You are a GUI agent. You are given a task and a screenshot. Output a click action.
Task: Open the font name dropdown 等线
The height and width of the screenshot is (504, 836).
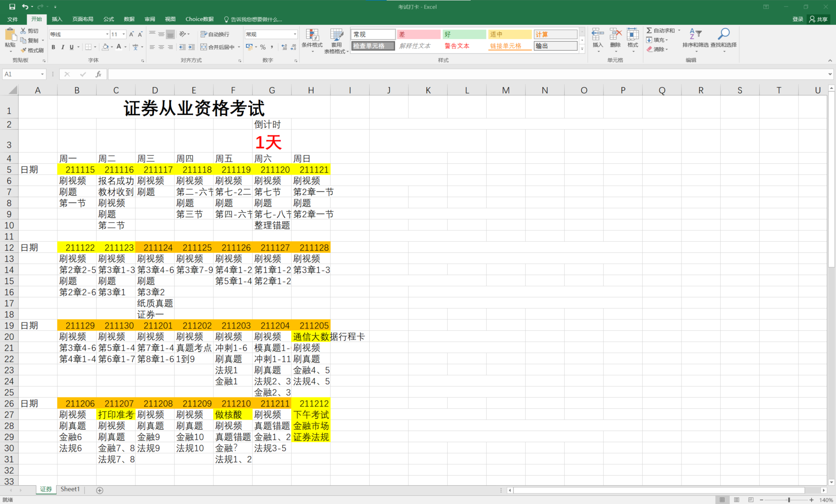point(107,34)
